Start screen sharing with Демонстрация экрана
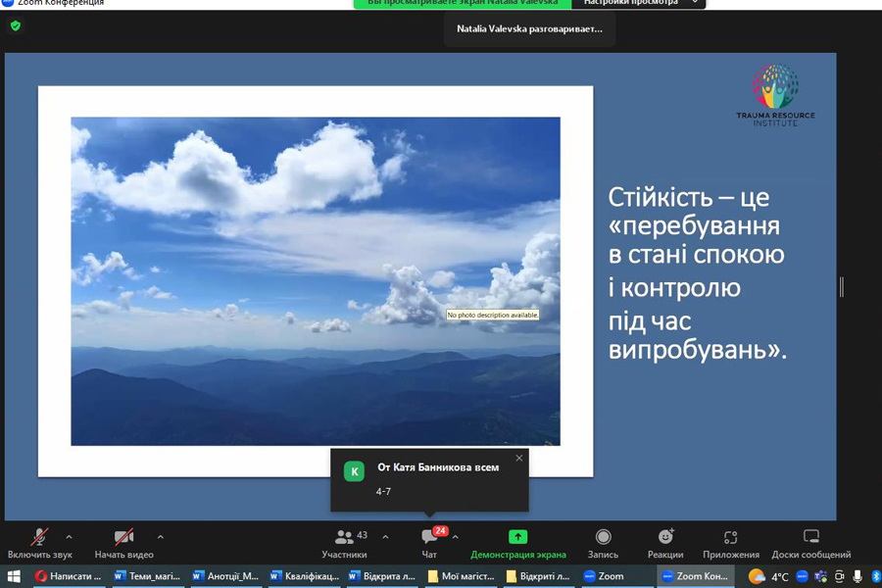Screen dimensions: 882x588 pyautogui.click(x=517, y=538)
